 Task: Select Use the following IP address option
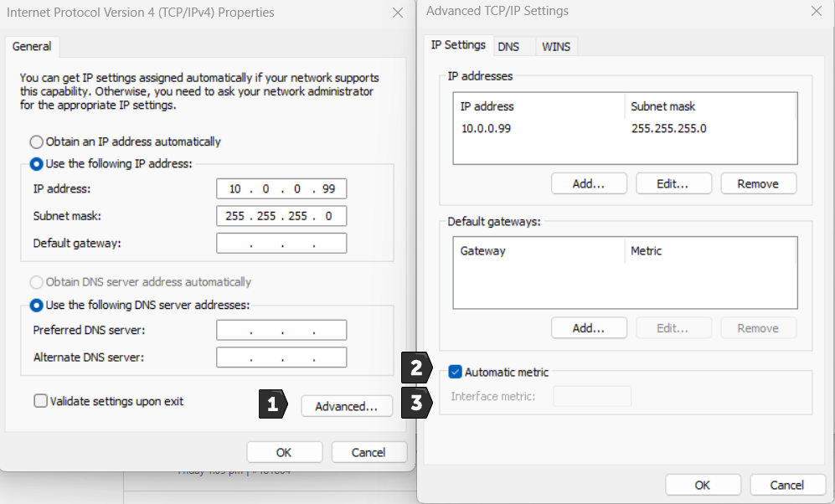pos(36,164)
